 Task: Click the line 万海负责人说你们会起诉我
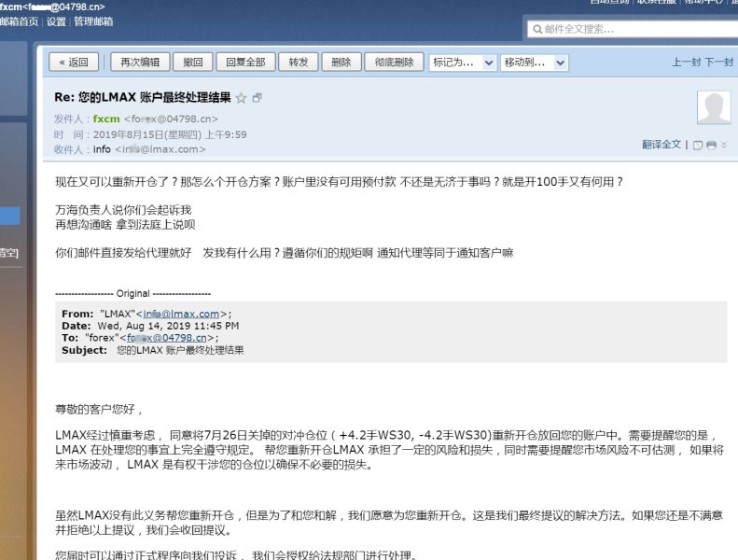coord(123,210)
